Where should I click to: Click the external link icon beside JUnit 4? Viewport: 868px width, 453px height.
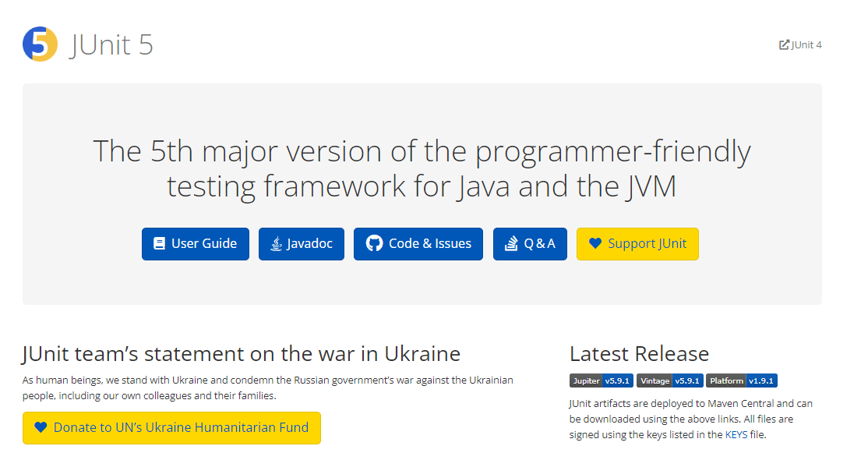click(x=784, y=45)
